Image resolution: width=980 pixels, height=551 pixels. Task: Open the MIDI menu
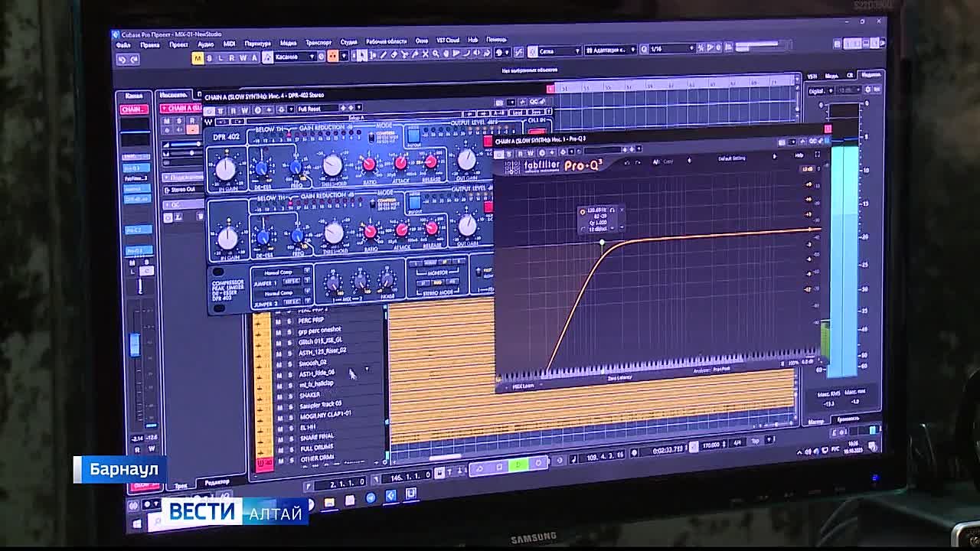tap(229, 44)
